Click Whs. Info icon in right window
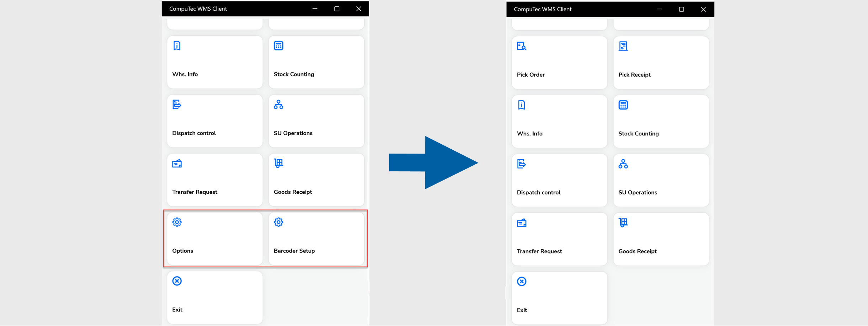Viewport: 868px width, 326px height. [x=522, y=105]
